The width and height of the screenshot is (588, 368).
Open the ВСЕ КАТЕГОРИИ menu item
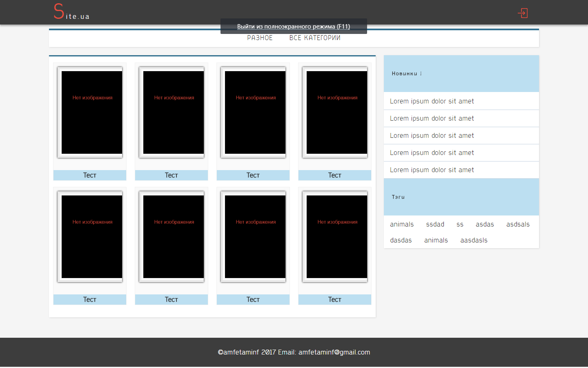[315, 38]
